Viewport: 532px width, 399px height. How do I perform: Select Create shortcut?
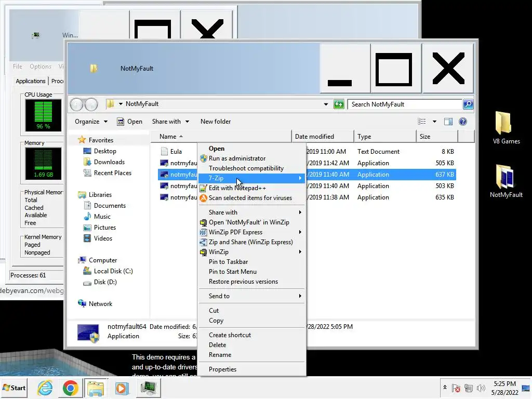point(251,335)
